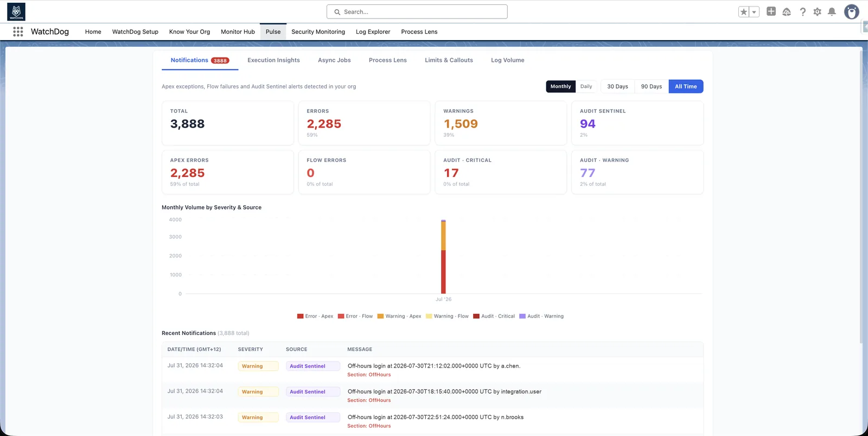This screenshot has width=868, height=436.
Task: Click the Warnings 1,509 card
Action: [501, 123]
